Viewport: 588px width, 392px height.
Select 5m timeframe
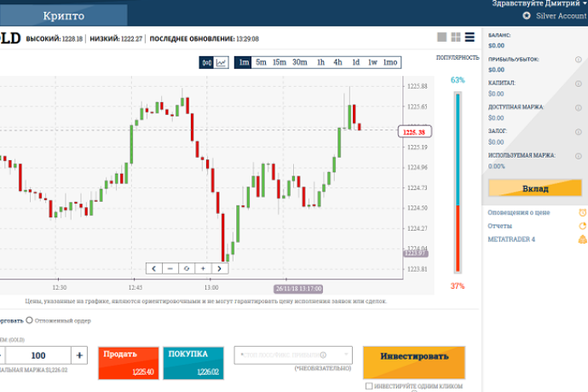[261, 63]
